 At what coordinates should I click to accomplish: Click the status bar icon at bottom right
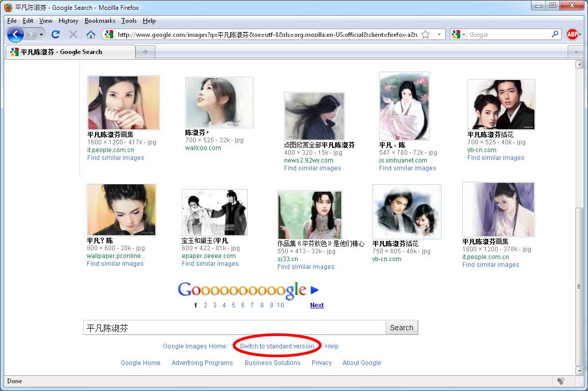560,381
